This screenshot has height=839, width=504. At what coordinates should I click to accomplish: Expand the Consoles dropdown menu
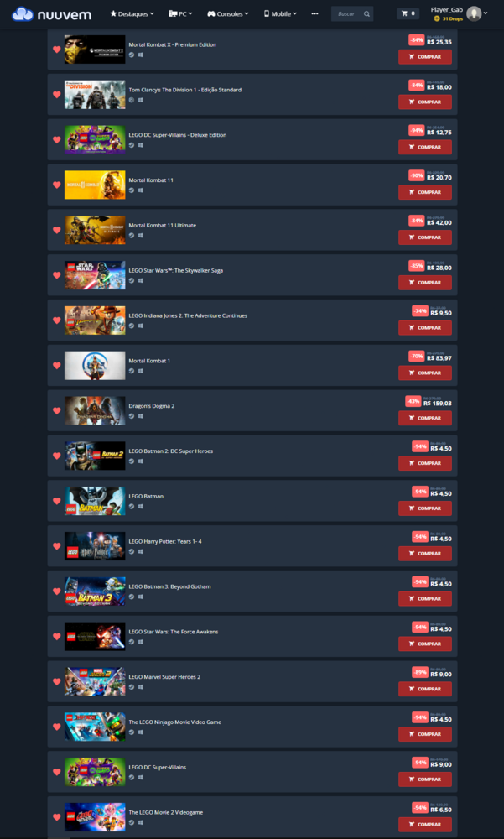(x=228, y=14)
